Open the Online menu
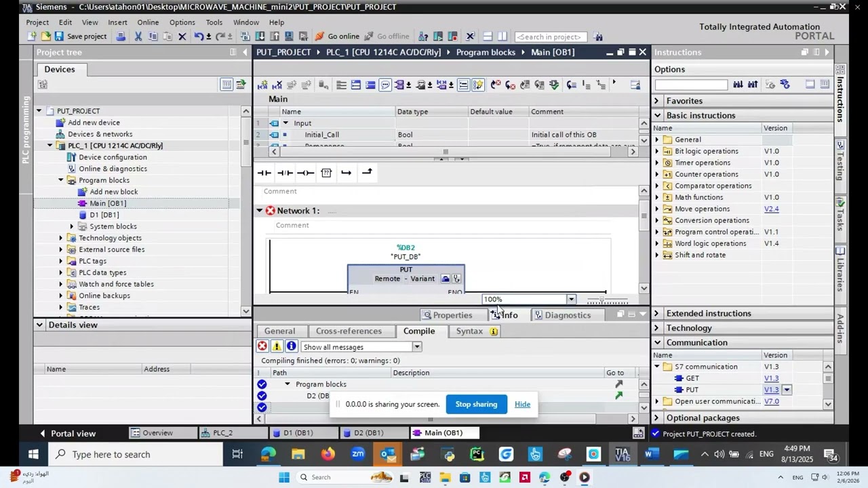 click(148, 22)
